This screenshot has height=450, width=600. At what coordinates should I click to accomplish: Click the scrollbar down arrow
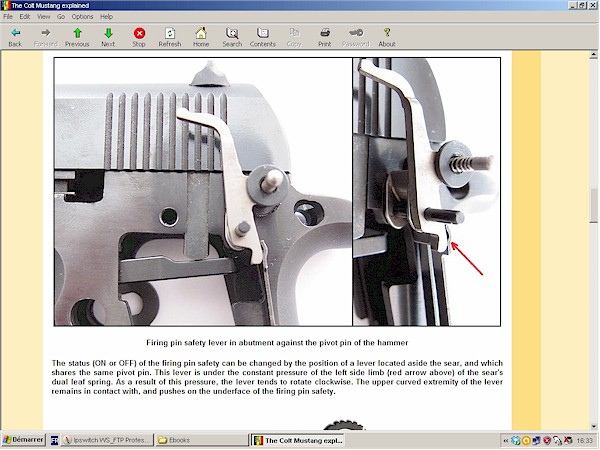[x=593, y=426]
